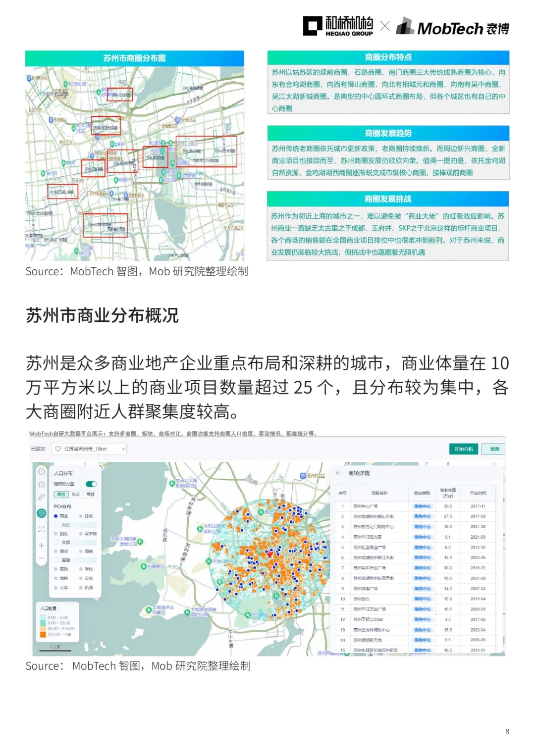Select the ruler measure tool
This screenshot has width=535, height=756.
click(42, 497)
